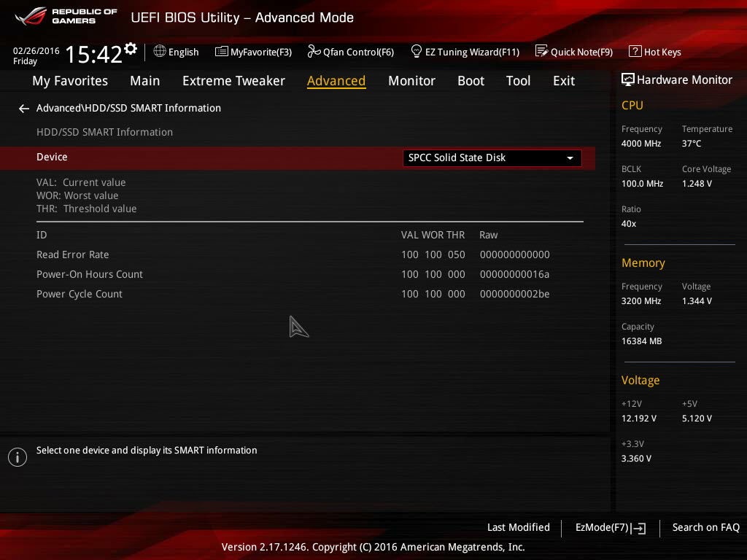Select the Device row
This screenshot has height=560, width=747.
298,157
